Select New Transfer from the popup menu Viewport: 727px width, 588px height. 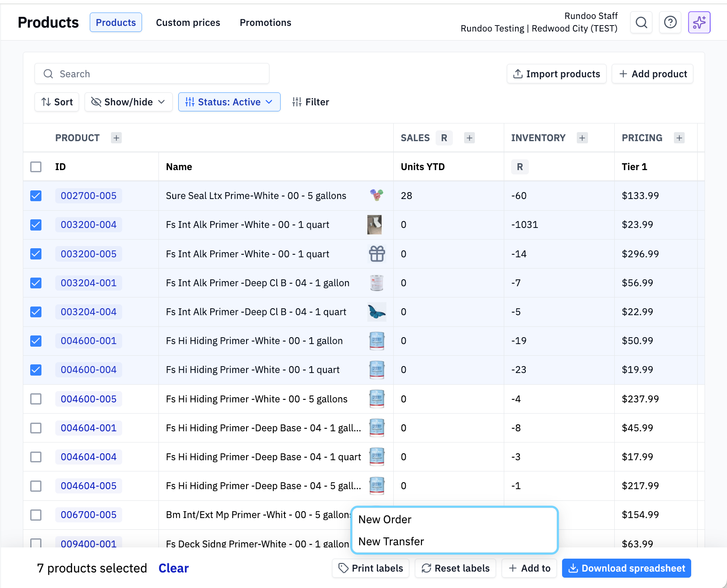[x=391, y=541]
